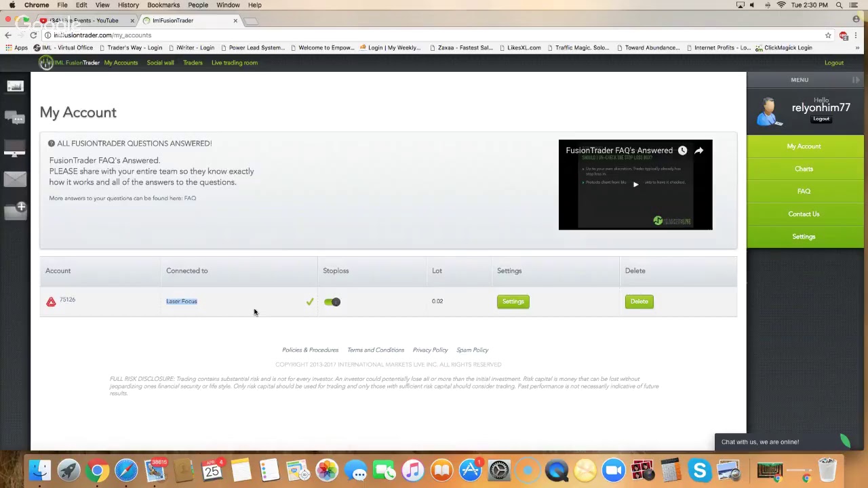Image resolution: width=868 pixels, height=488 pixels.
Task: Go to Live trading room
Action: point(234,63)
